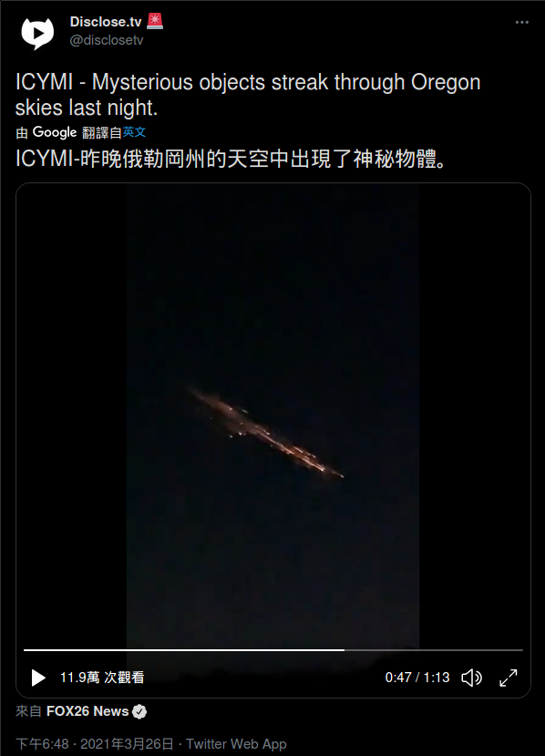Click the 11.9萬 次觀看 view count
The height and width of the screenshot is (756, 545).
[x=102, y=678]
